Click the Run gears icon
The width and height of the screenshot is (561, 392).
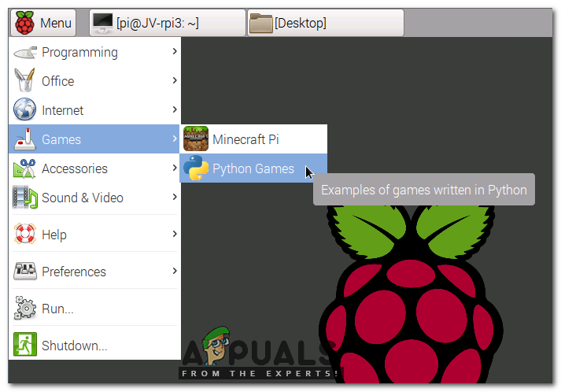click(x=24, y=308)
